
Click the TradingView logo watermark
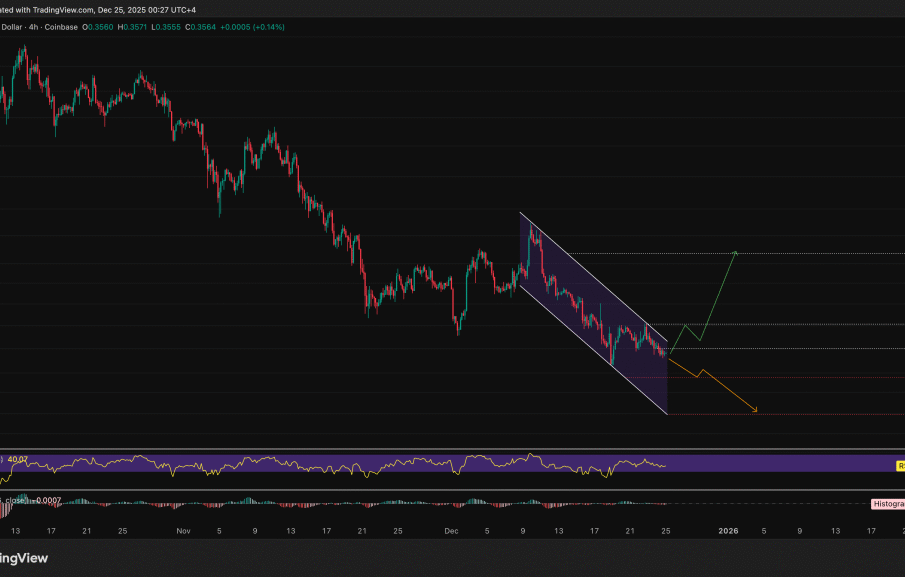(x=24, y=558)
